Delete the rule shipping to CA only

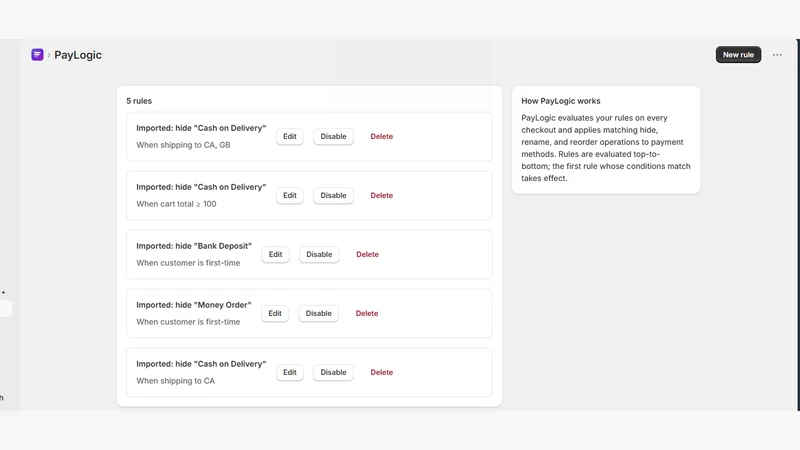point(382,372)
